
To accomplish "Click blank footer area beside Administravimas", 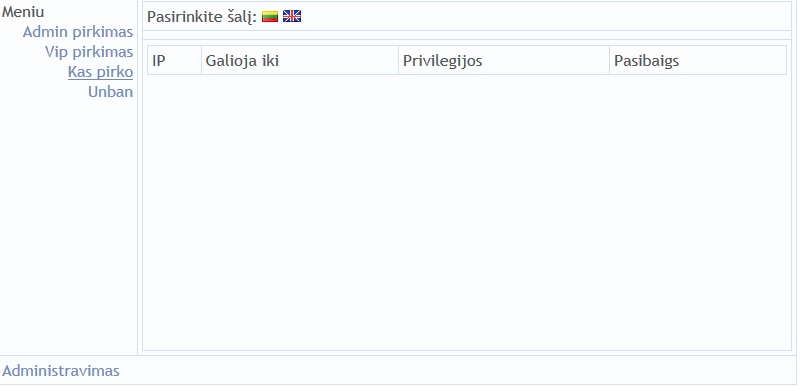I will coord(457,371).
